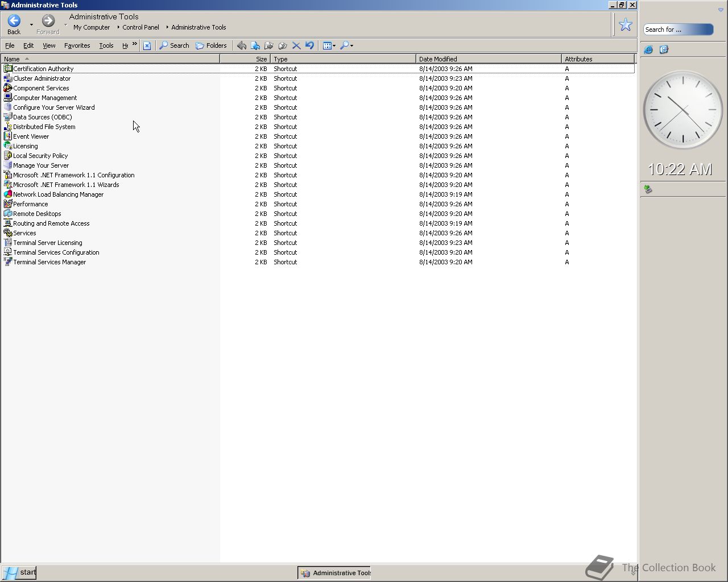Select the Certification Authority icon

tap(8, 69)
